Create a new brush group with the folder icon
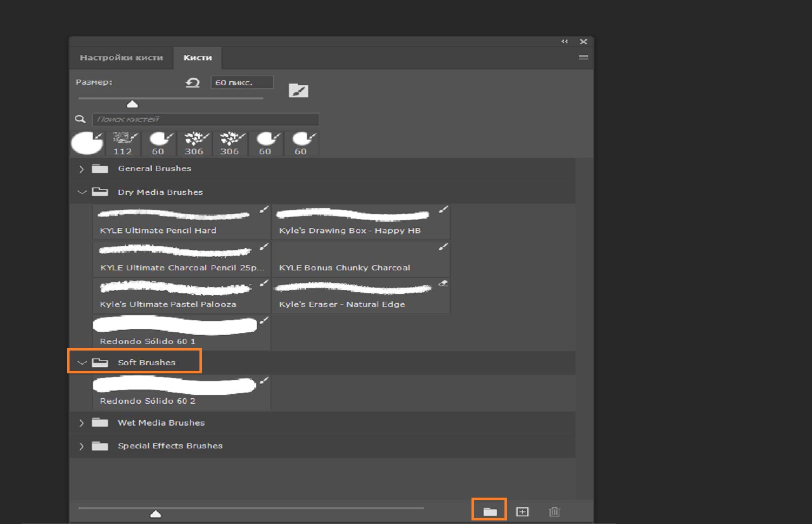The height and width of the screenshot is (524, 812). (490, 512)
